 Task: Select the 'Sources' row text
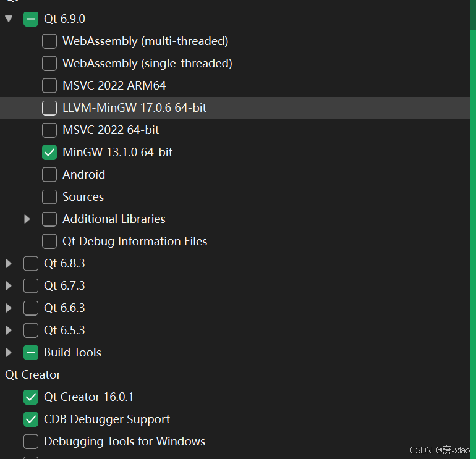[x=83, y=197]
